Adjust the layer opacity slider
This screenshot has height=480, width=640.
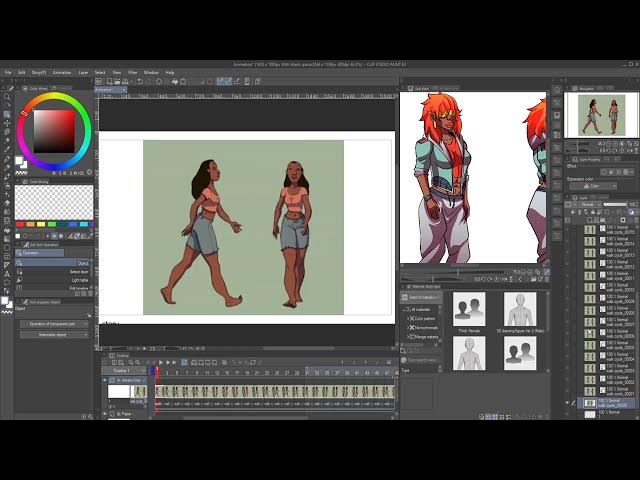(x=615, y=204)
